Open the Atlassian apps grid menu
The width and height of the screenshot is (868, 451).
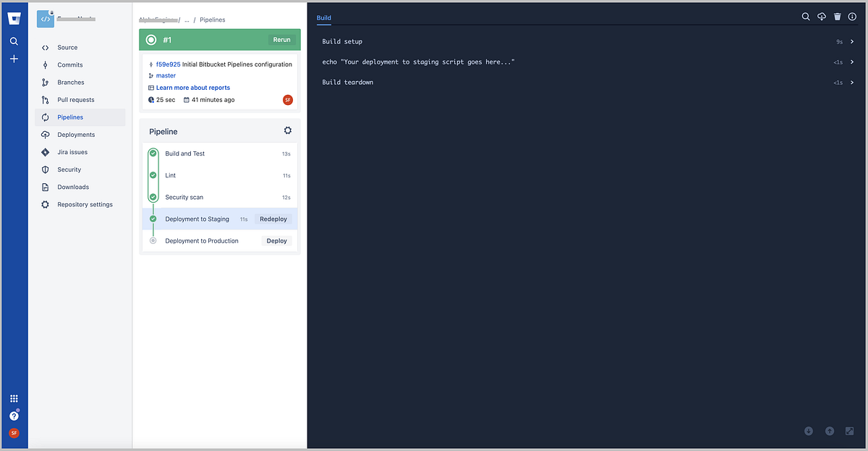(x=14, y=398)
